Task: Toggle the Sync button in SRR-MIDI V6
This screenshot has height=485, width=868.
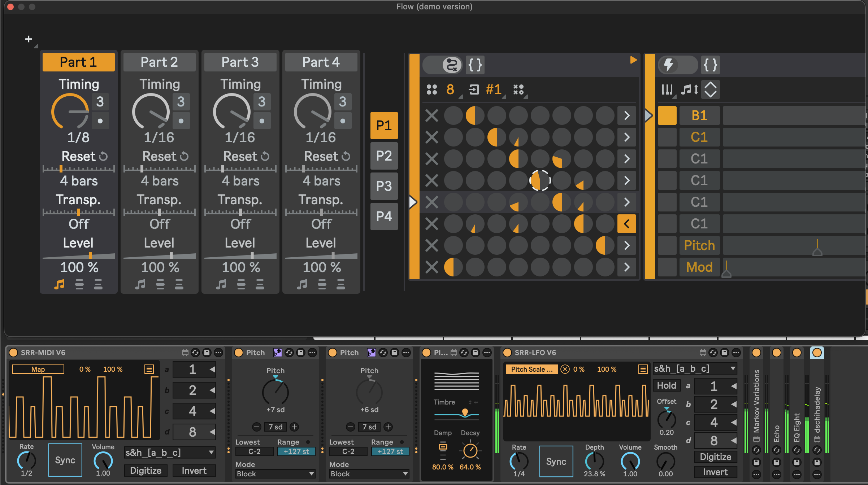Action: pyautogui.click(x=65, y=460)
